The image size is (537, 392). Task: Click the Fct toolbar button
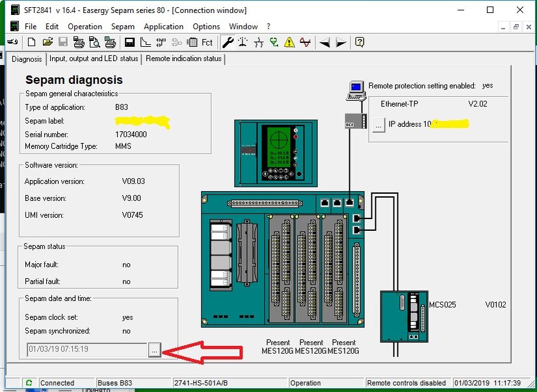(x=207, y=42)
